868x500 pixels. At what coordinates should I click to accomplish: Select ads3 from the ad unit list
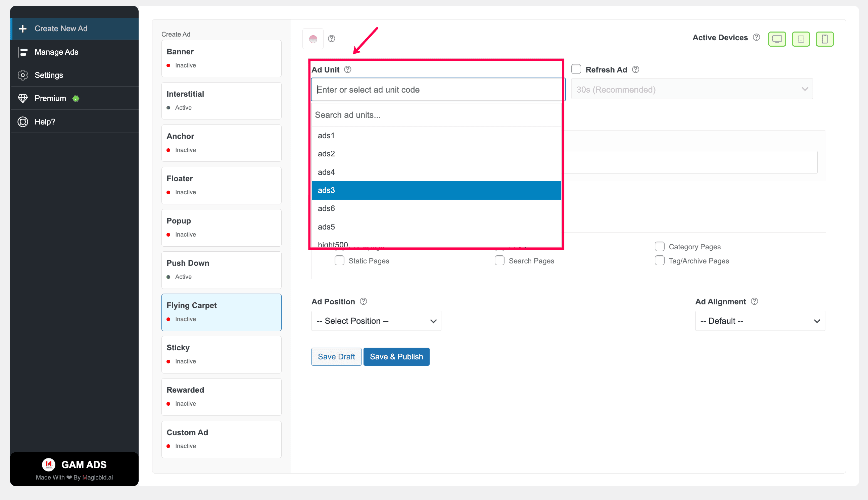[x=436, y=190]
